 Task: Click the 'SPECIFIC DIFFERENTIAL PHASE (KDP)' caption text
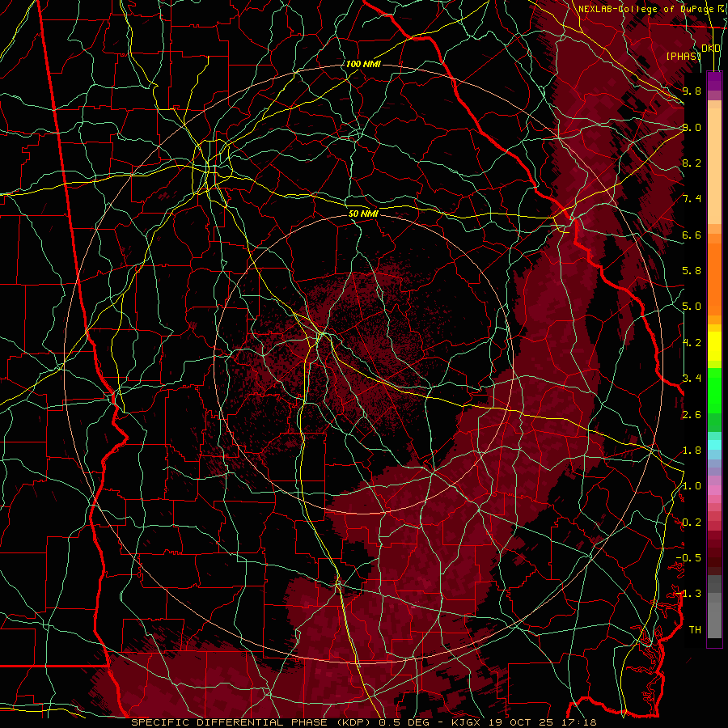pyautogui.click(x=252, y=722)
